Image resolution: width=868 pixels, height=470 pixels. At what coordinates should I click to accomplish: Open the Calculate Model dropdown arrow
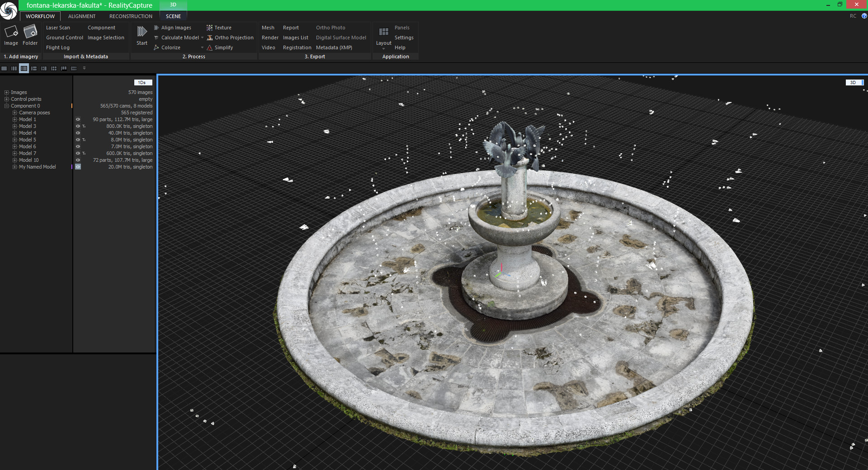pyautogui.click(x=202, y=38)
